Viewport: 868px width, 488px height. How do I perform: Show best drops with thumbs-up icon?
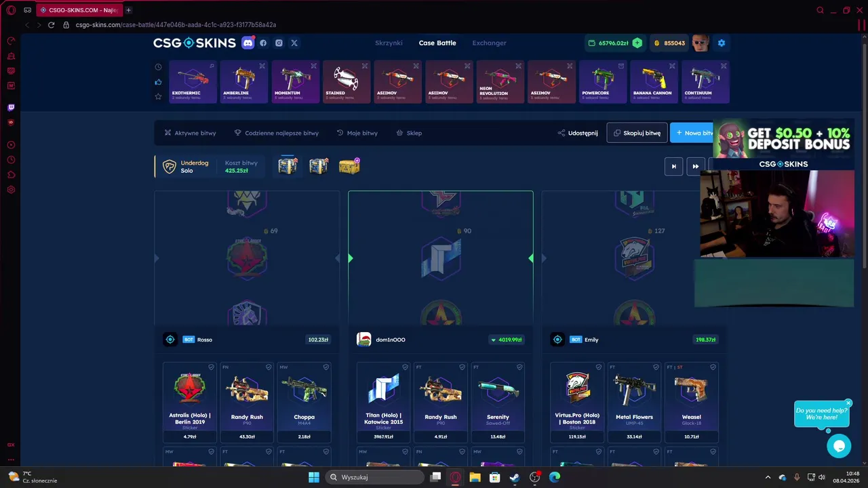[x=158, y=82]
